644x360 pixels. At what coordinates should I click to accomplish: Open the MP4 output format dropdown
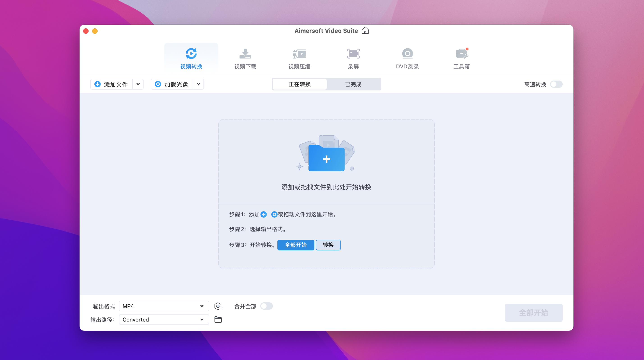coord(164,306)
